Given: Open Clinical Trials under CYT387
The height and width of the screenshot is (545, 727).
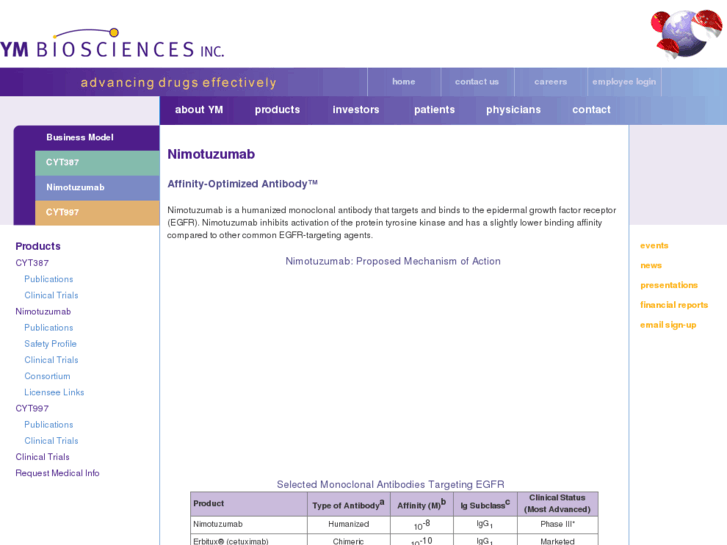Looking at the screenshot, I should point(51,295).
